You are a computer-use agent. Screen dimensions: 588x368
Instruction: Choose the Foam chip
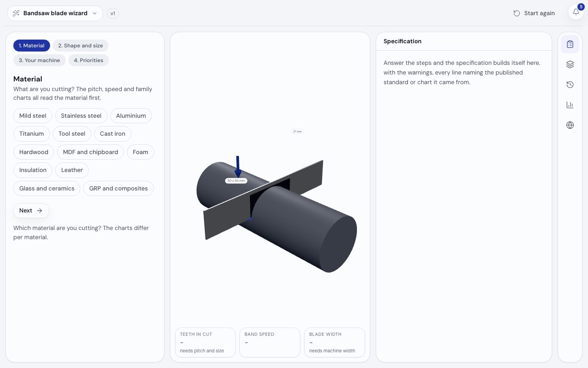pos(141,152)
